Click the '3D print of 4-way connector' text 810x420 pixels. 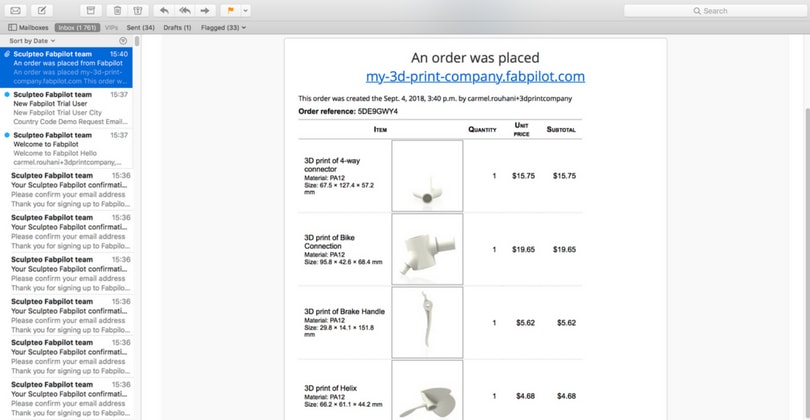point(332,165)
